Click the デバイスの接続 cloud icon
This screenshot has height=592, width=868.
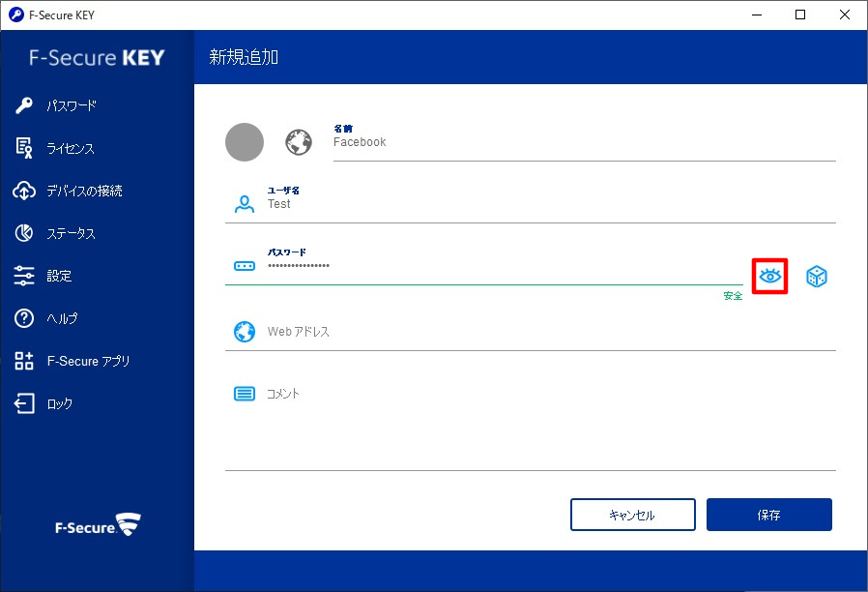pyautogui.click(x=25, y=191)
